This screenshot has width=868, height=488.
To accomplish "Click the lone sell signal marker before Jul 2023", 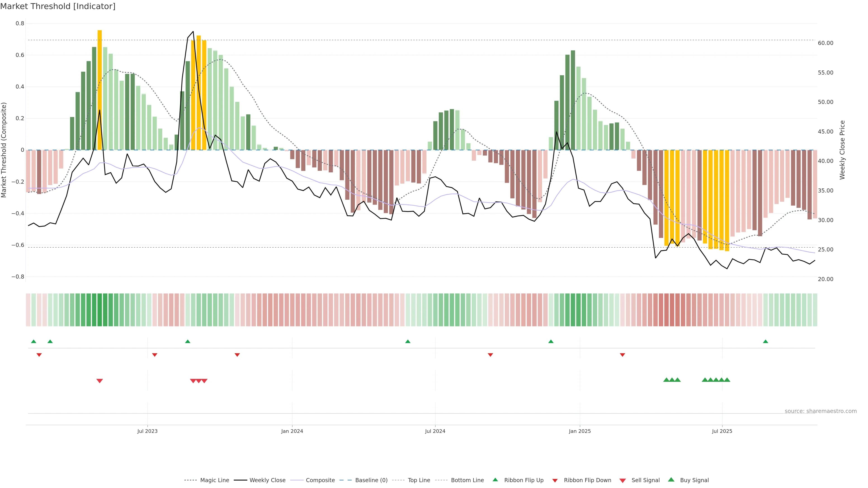I will point(99,381).
